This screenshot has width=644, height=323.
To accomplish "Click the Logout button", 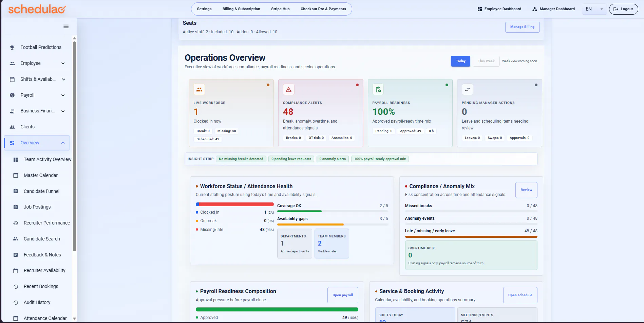I will (623, 9).
